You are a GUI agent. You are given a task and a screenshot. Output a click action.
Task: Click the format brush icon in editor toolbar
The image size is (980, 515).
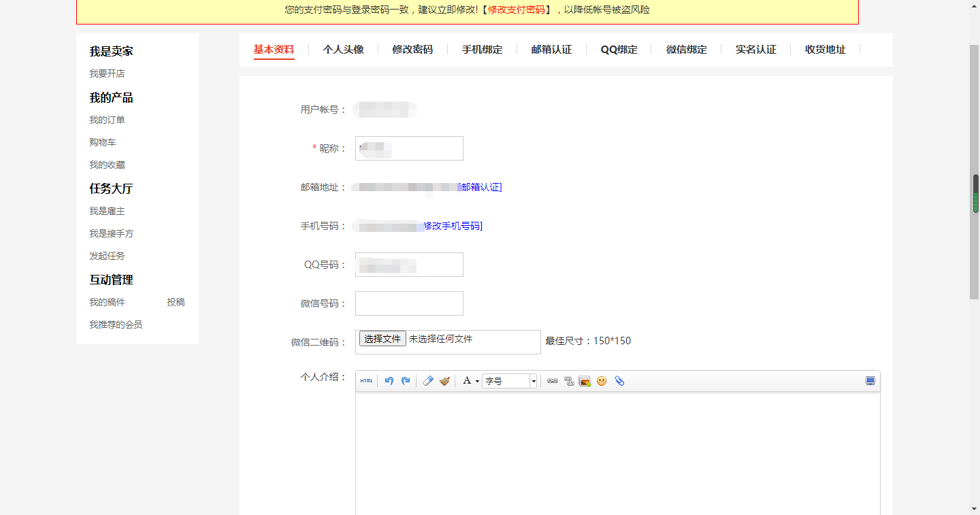point(445,381)
